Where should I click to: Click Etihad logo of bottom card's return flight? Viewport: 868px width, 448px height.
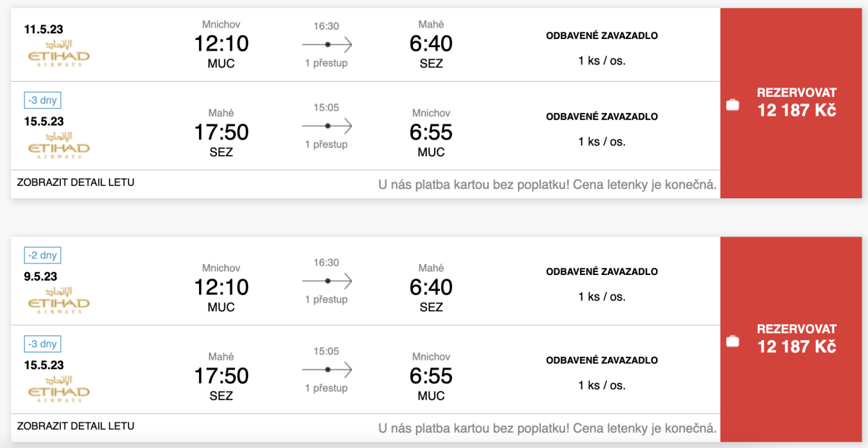pos(59,389)
